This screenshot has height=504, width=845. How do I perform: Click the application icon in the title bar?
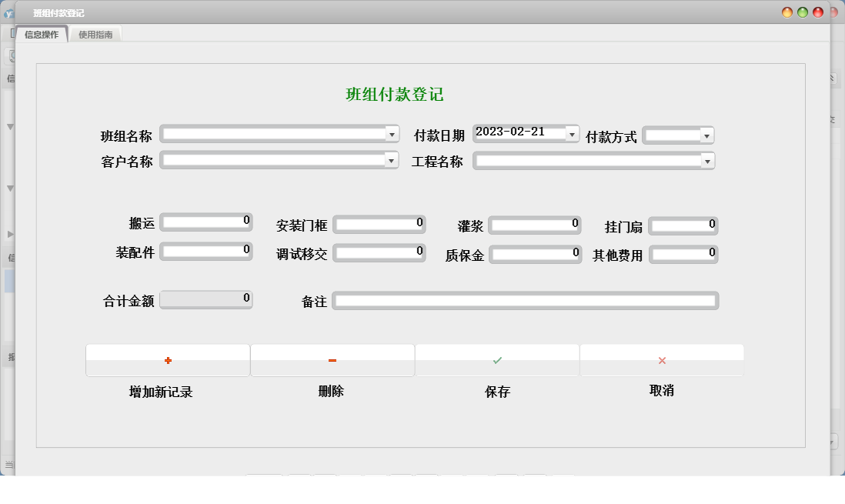point(10,12)
